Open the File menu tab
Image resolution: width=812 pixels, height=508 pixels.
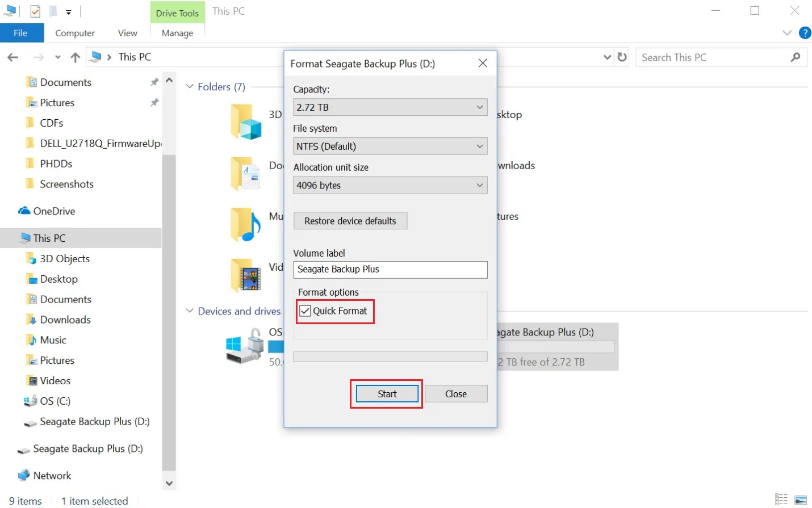[x=21, y=33]
